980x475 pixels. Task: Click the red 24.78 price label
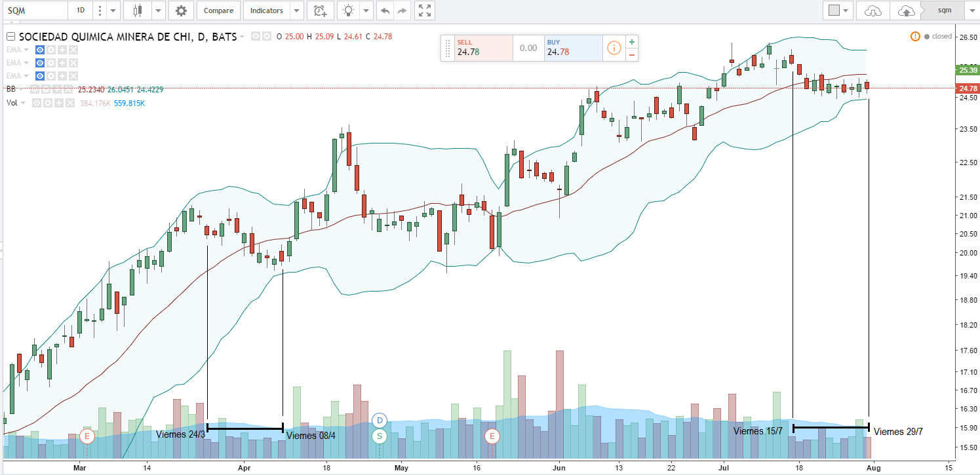(x=968, y=88)
